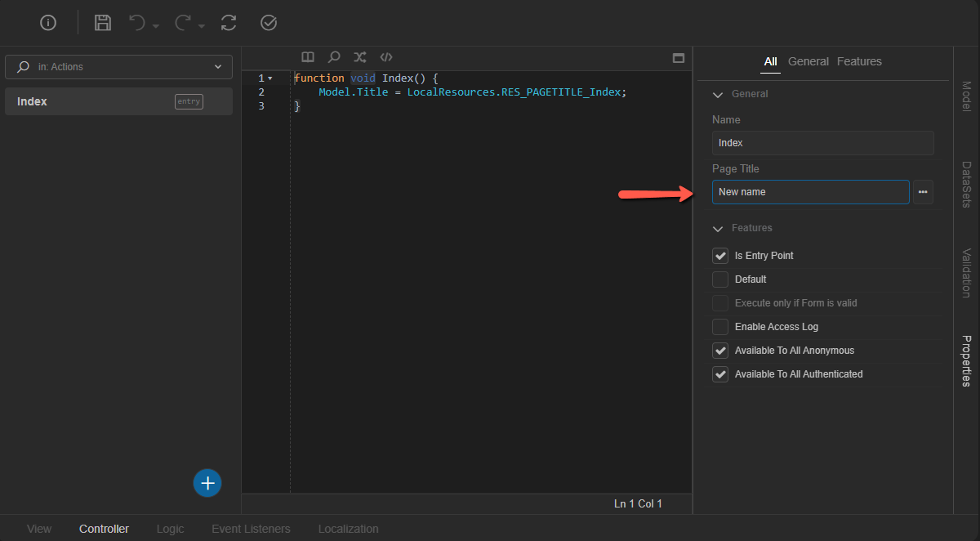Click the search magnifier icon above editor
The height and width of the screenshot is (541, 980).
334,57
